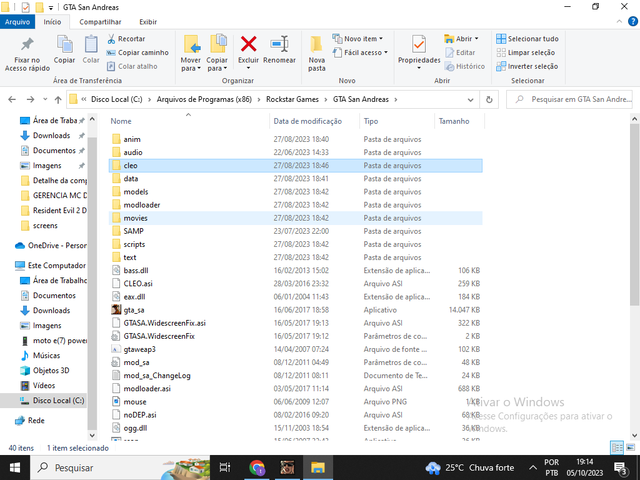Image resolution: width=640 pixels, height=480 pixels.
Task: Click Histórico in the ribbon
Action: (465, 66)
